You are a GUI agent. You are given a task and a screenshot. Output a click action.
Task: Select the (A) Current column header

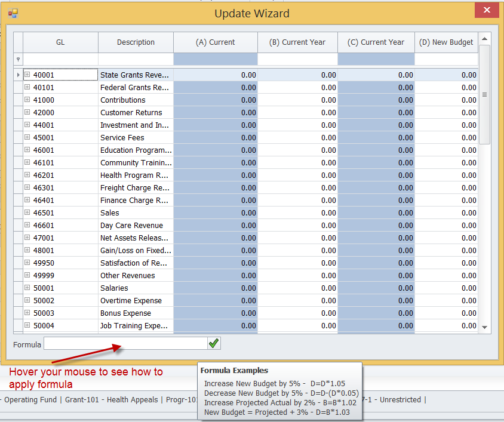(x=215, y=42)
